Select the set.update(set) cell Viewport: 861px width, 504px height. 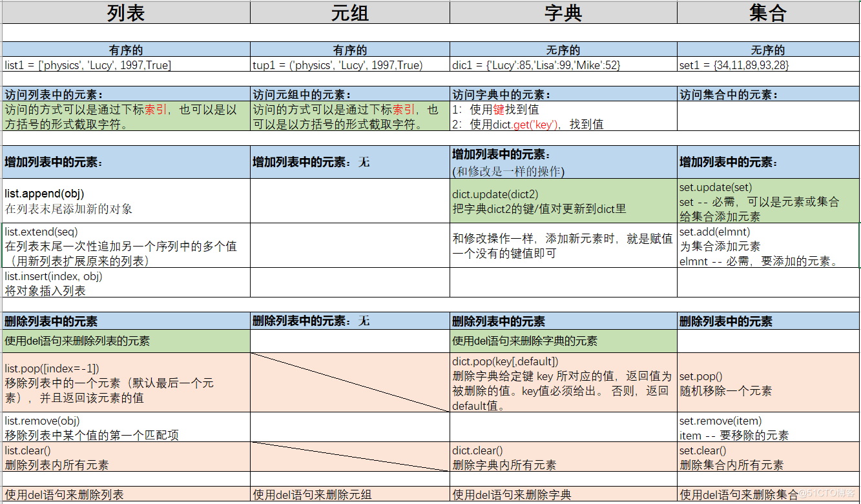[x=769, y=201]
